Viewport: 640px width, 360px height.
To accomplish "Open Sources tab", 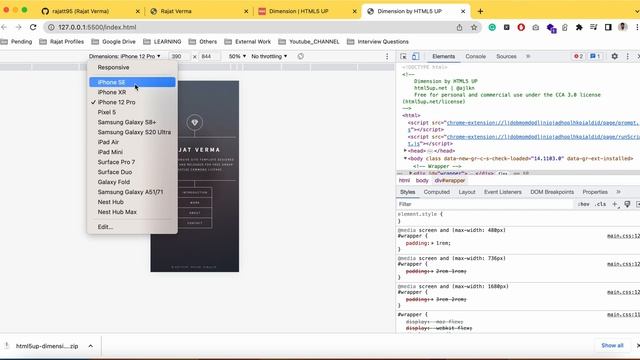I will [506, 56].
